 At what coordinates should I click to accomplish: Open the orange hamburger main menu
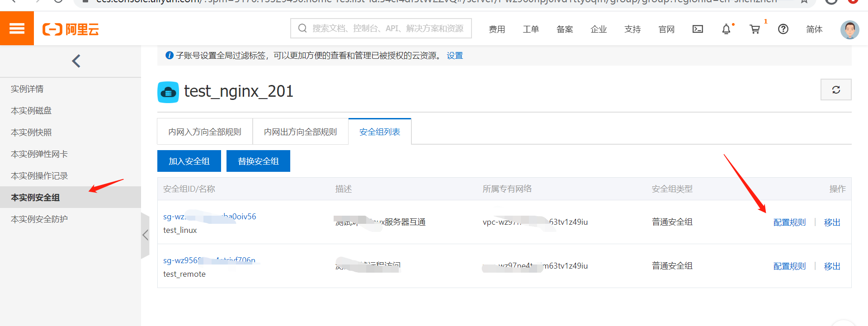pos(17,29)
